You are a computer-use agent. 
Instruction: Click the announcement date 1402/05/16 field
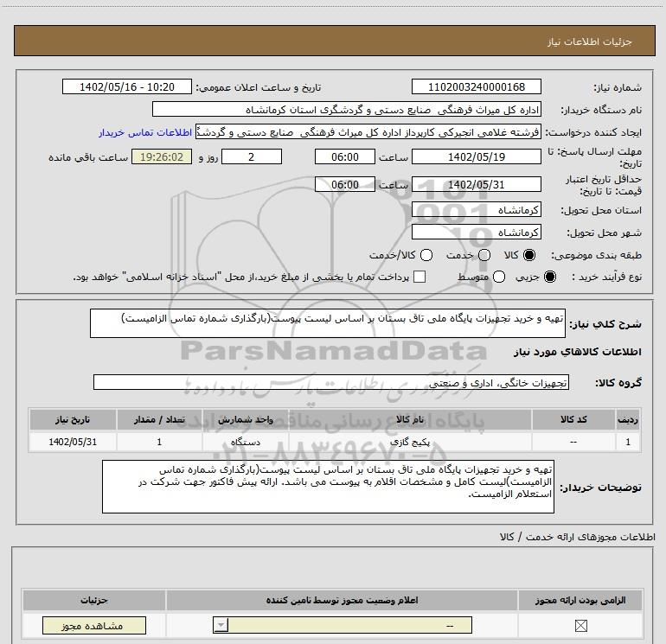point(127,86)
